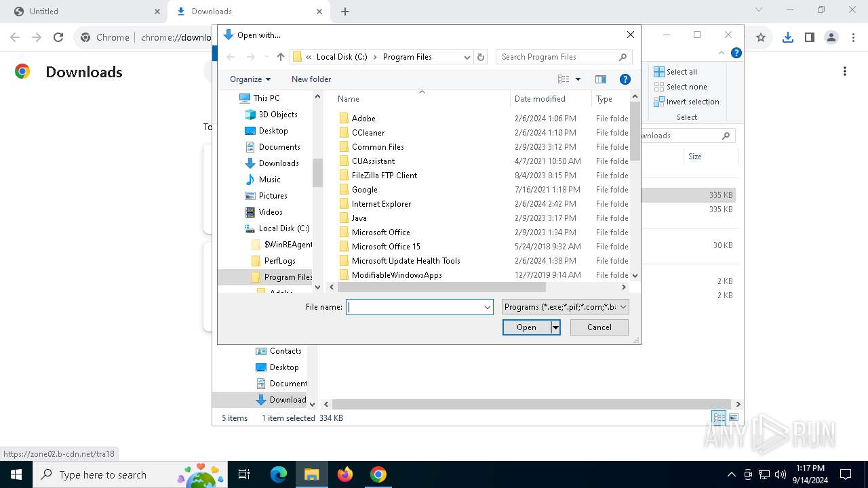
Task: Open the notifications center icon
Action: [x=846, y=474]
